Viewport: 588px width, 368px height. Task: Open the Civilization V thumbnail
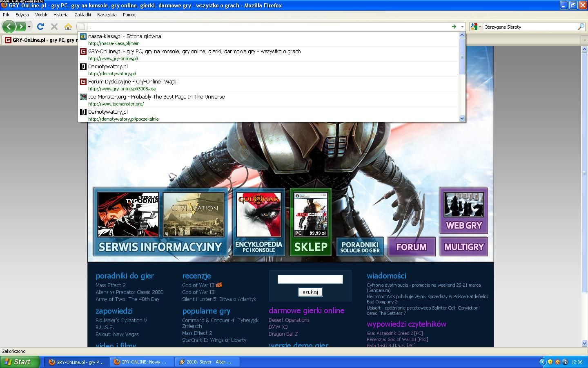pos(194,215)
